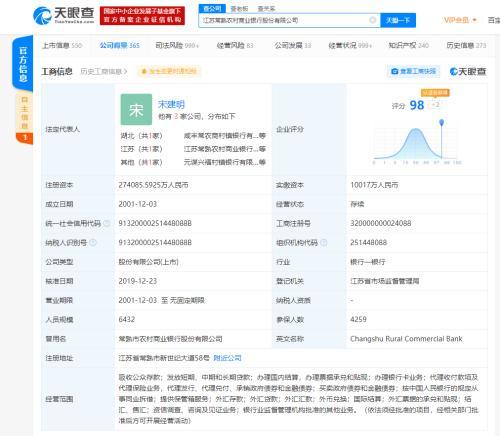Viewport: 500px width, 436px height.
Task: Click help icon beside 统一社会信用代码
Action: [107, 223]
